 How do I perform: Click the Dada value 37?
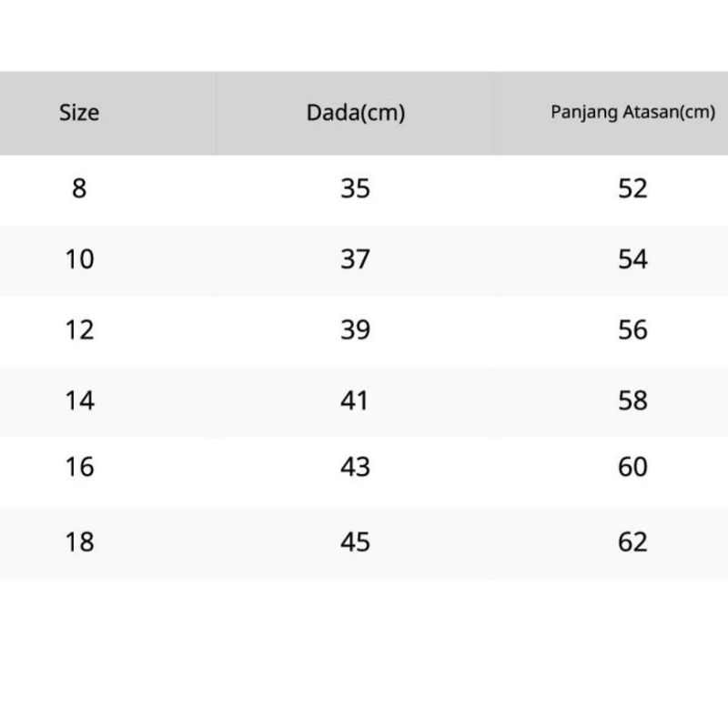355,259
